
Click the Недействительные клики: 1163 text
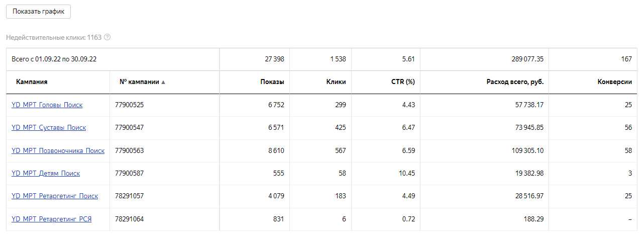coord(54,37)
